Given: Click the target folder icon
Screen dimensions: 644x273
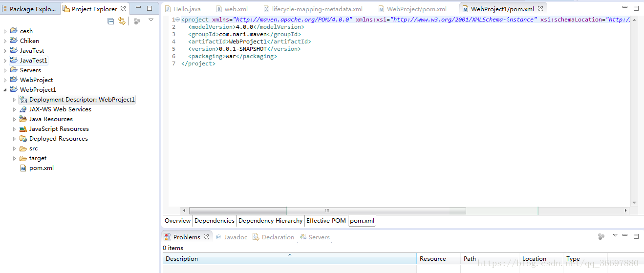Looking at the screenshot, I should click(x=23, y=158).
